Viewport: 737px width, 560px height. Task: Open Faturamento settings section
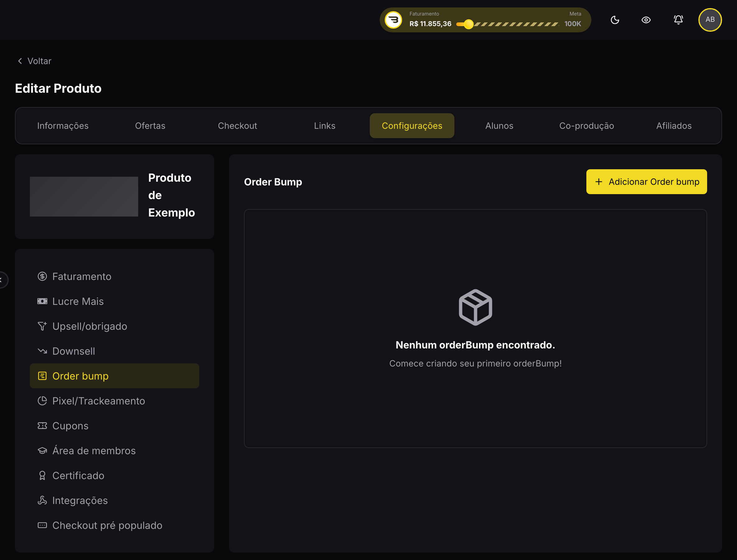115,276
